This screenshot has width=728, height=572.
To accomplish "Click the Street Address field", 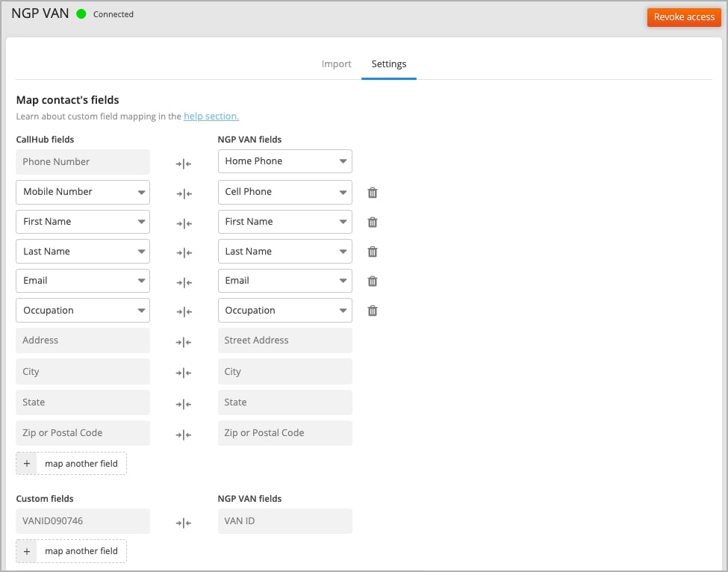I will click(x=285, y=341).
